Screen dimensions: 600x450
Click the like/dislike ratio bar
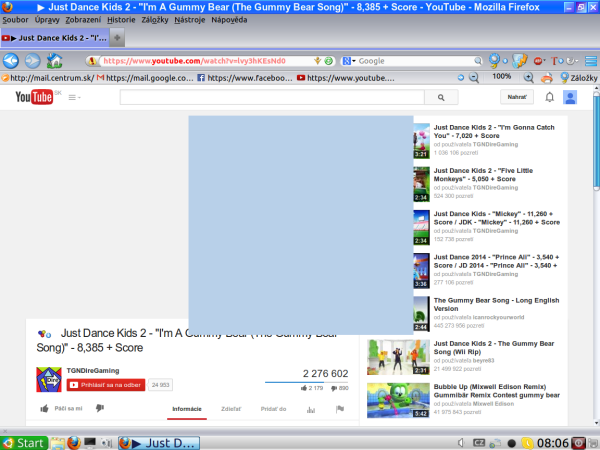point(306,382)
